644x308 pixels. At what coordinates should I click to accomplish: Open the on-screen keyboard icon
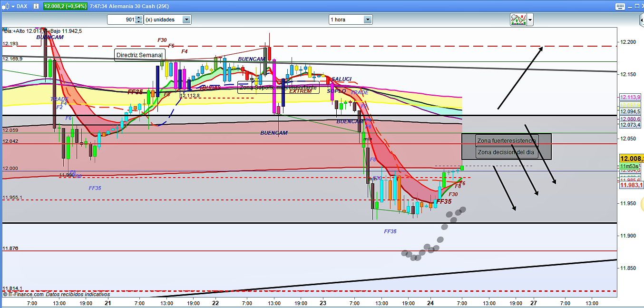point(620,6)
